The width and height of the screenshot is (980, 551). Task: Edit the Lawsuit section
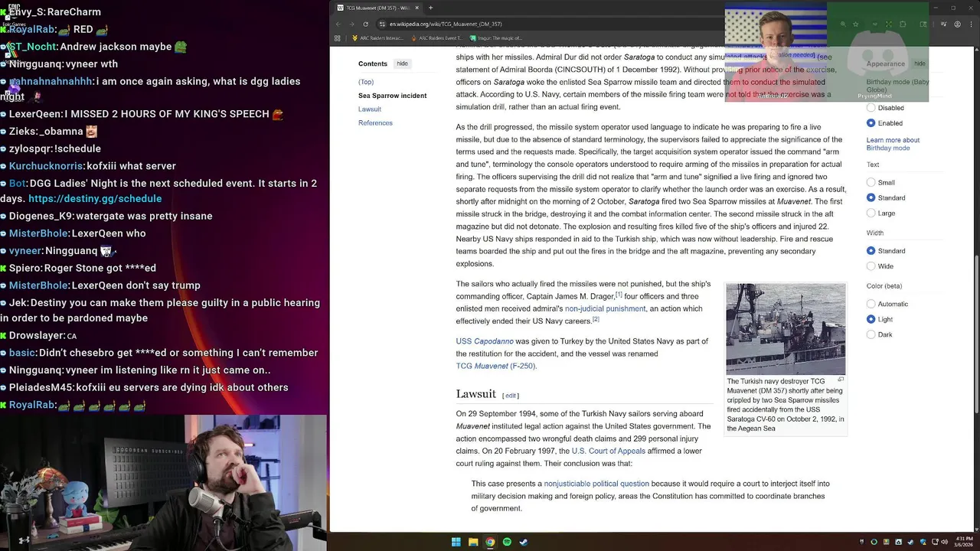(x=510, y=396)
